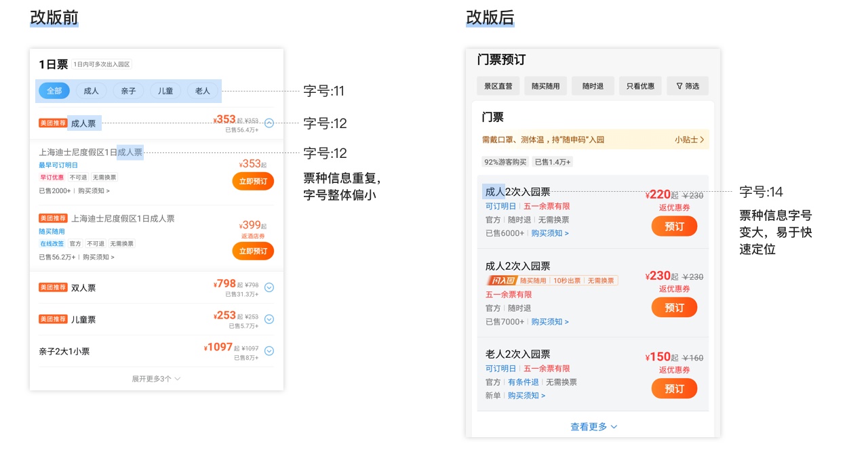Click 美团推荐 badge beside 成人票
Screen dimensions: 868x450
click(x=53, y=123)
